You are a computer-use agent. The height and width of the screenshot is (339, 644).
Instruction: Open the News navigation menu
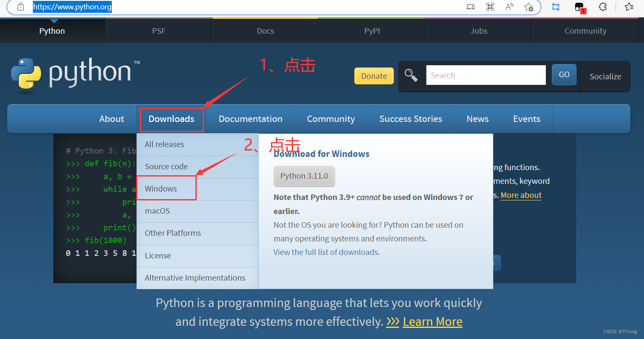478,119
